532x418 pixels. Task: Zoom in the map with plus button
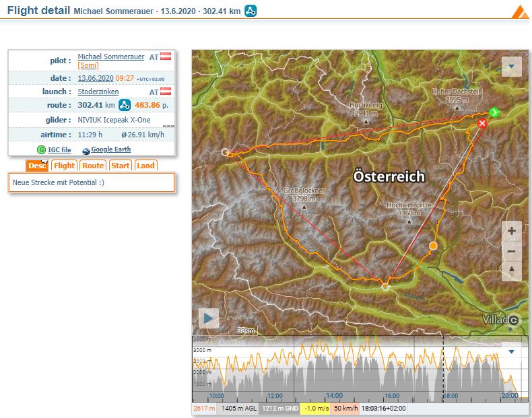pos(511,231)
